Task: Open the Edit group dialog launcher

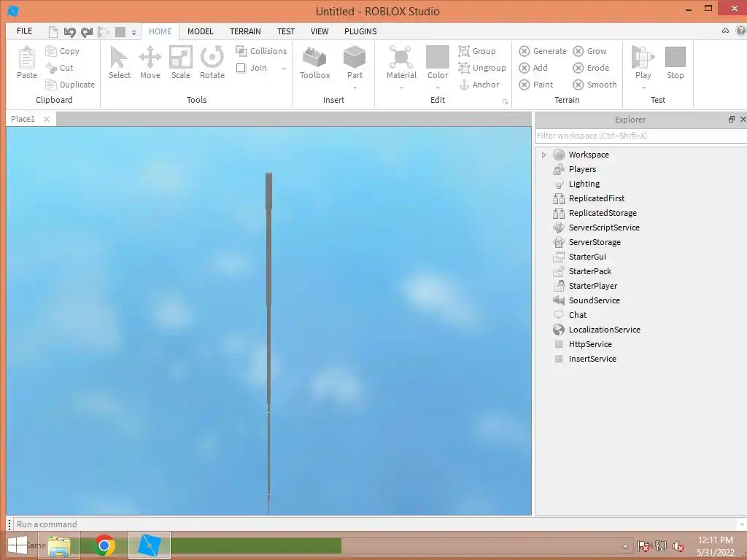Action: [x=505, y=102]
